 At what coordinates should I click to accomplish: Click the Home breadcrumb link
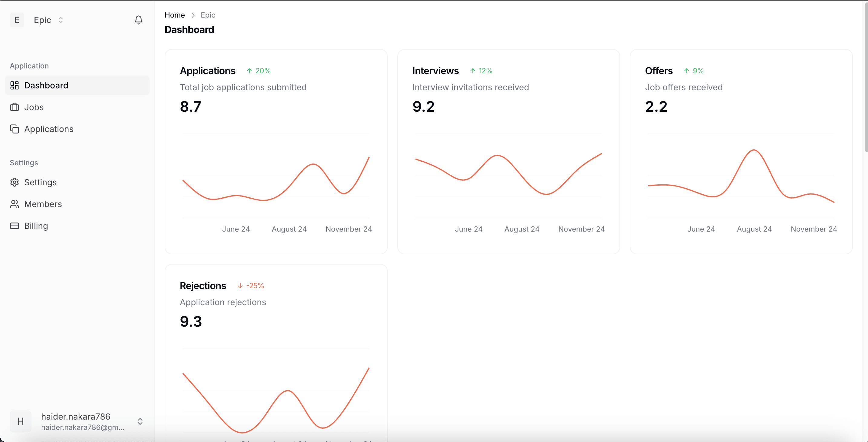pyautogui.click(x=175, y=15)
